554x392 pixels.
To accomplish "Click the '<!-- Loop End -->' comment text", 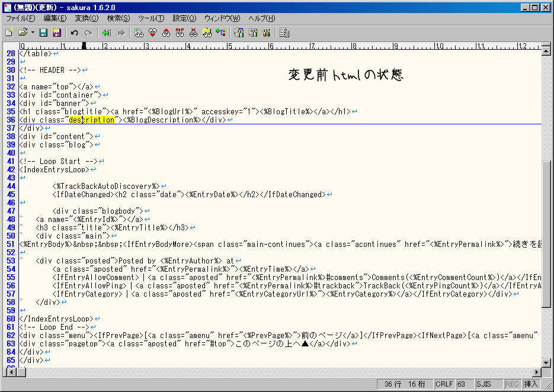I will [x=54, y=327].
